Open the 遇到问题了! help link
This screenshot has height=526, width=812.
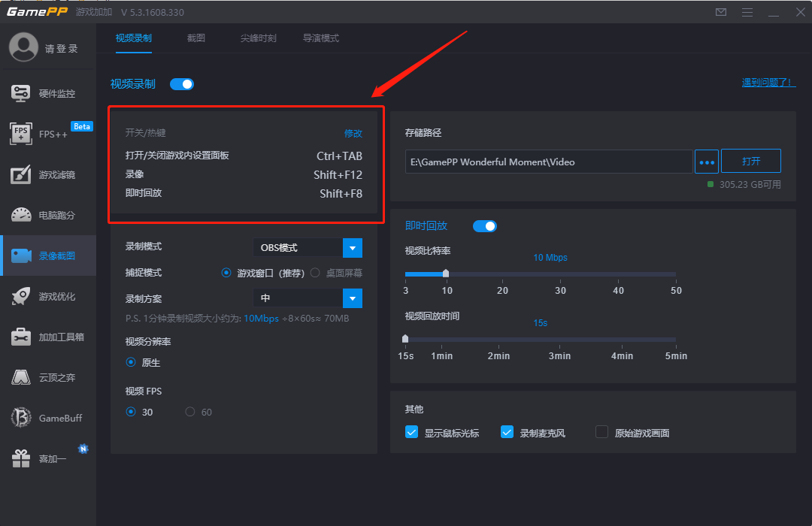coord(768,83)
